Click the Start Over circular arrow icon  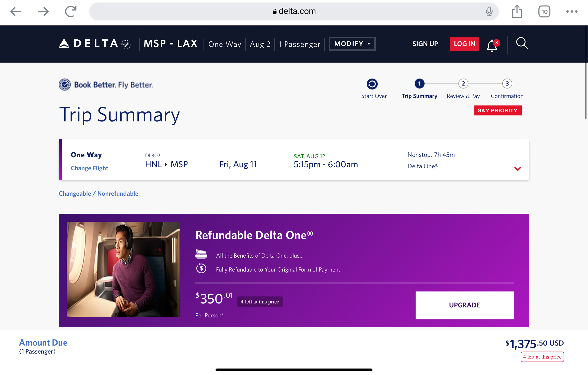[372, 84]
